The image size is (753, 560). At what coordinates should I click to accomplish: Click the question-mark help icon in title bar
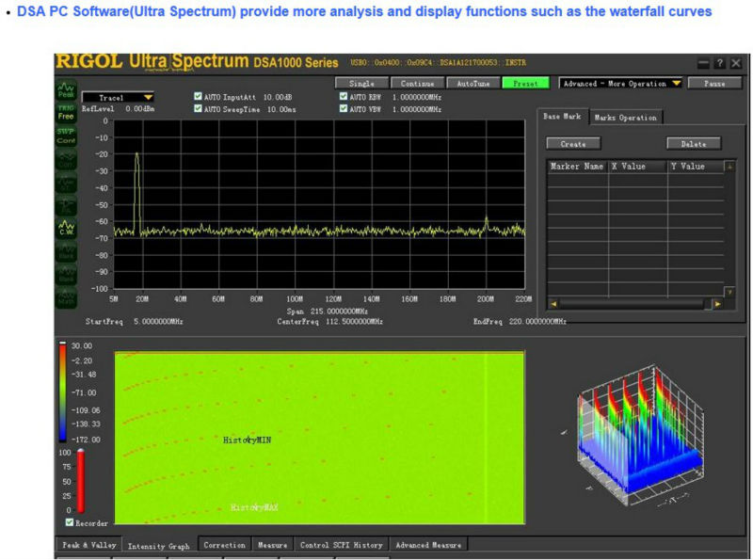tap(719, 63)
